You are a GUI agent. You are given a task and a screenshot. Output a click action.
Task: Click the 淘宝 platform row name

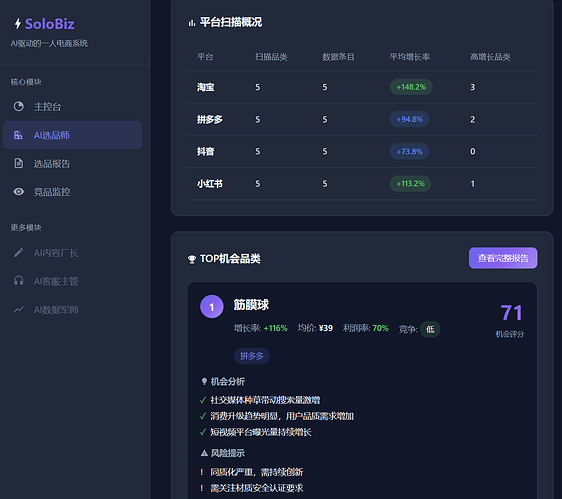point(205,87)
